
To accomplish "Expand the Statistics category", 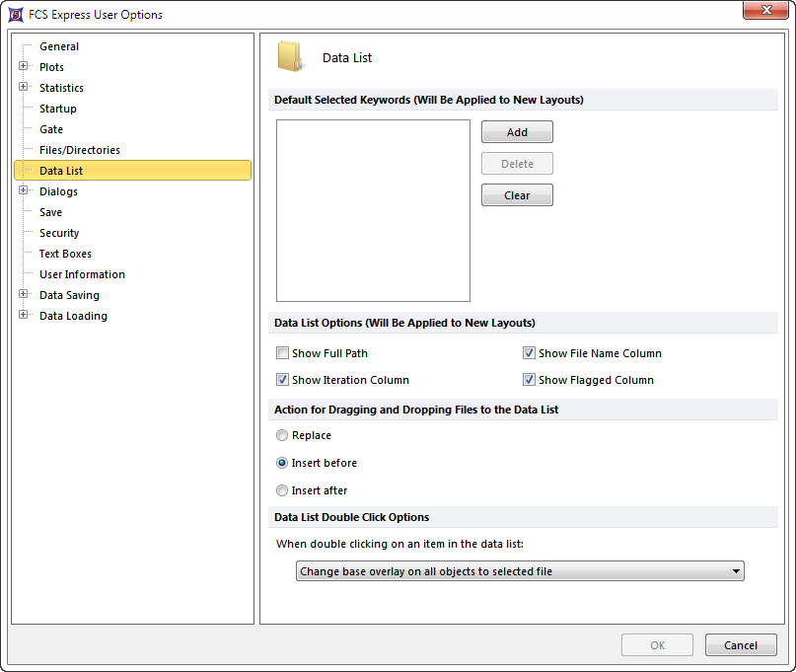I will [24, 88].
